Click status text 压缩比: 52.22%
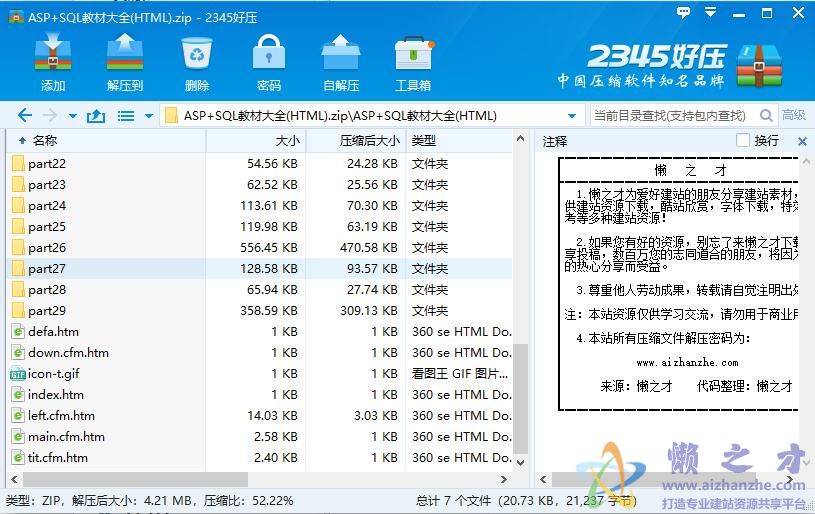The height and width of the screenshot is (514, 815). pos(248,500)
